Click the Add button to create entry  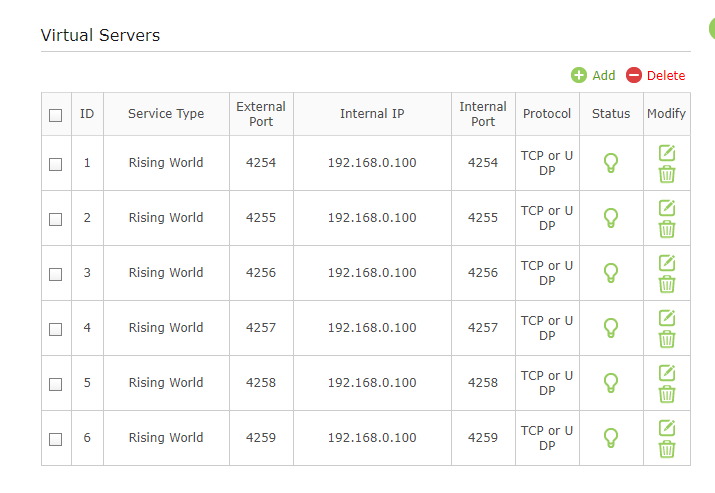(593, 75)
